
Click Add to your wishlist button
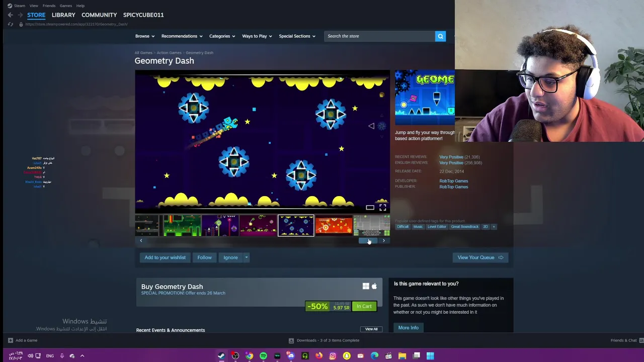(x=165, y=257)
